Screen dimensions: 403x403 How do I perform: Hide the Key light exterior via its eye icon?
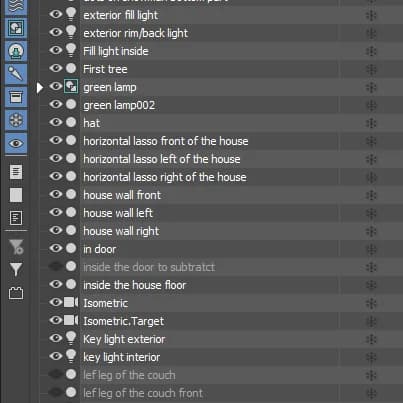56,338
